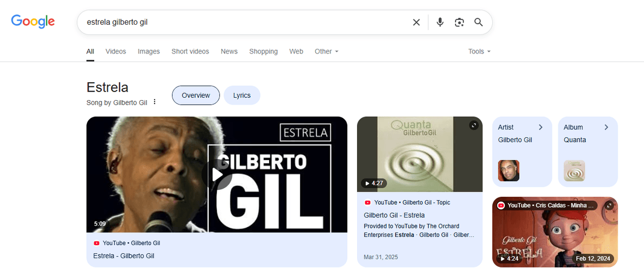This screenshot has width=644, height=279.
Task: Open the Gilberto Gil - Estrela title link
Action: click(394, 215)
